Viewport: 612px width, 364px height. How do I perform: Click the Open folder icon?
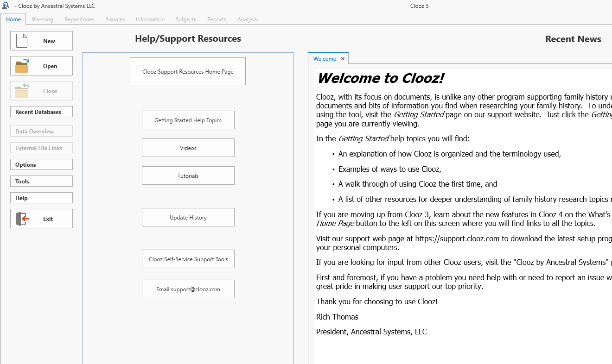coord(22,66)
